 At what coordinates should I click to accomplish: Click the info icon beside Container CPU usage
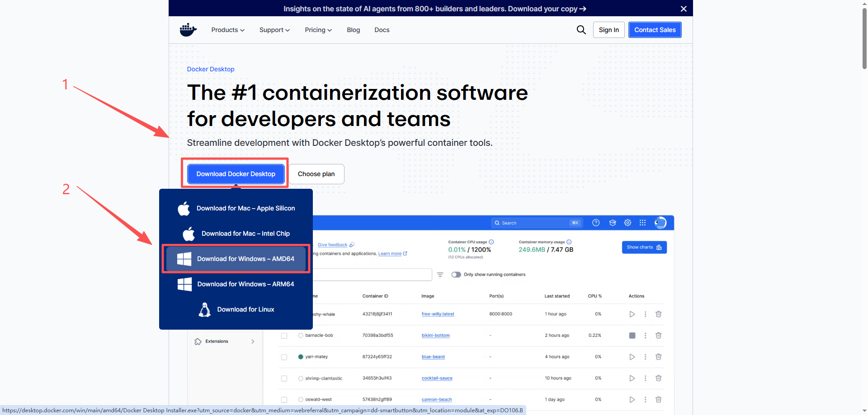click(x=491, y=242)
